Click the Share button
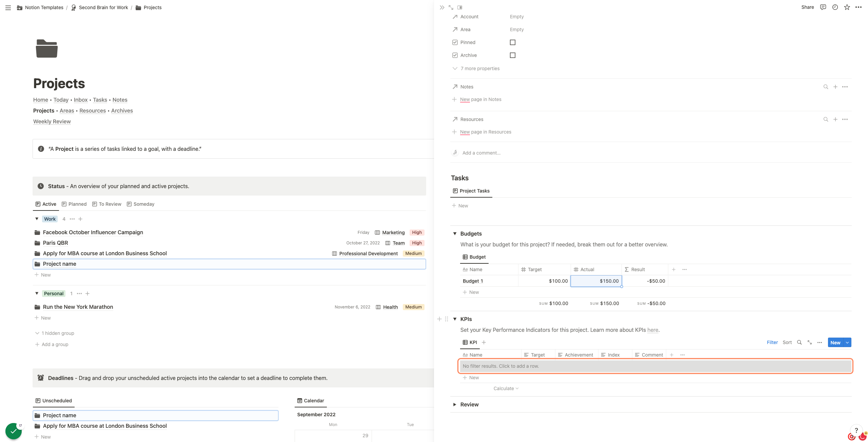The image size is (868, 442). point(808,7)
